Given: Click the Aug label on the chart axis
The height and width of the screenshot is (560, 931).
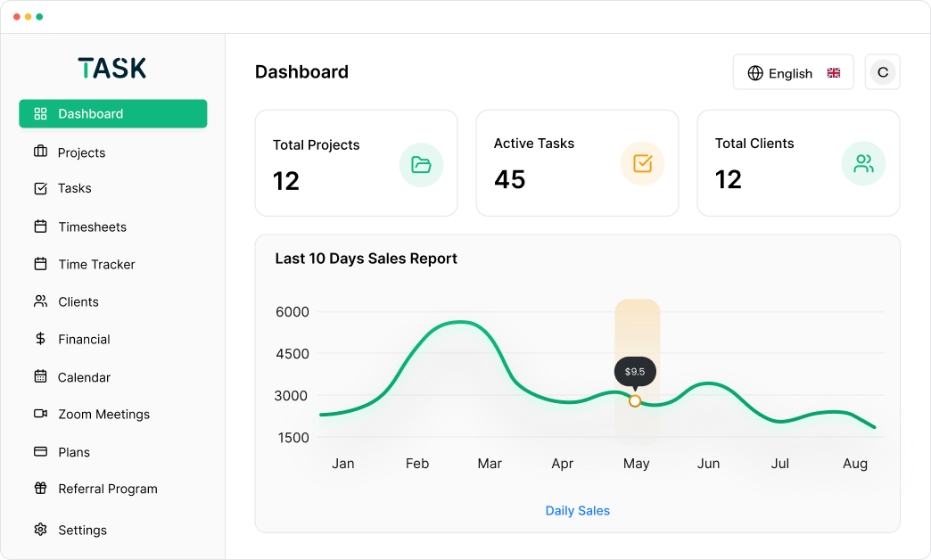Looking at the screenshot, I should [x=855, y=463].
